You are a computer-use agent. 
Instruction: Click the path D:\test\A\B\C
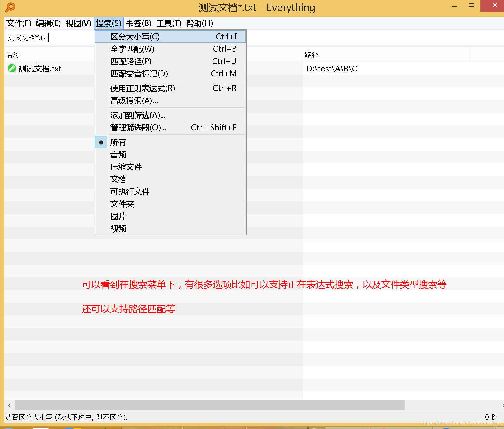(x=332, y=69)
